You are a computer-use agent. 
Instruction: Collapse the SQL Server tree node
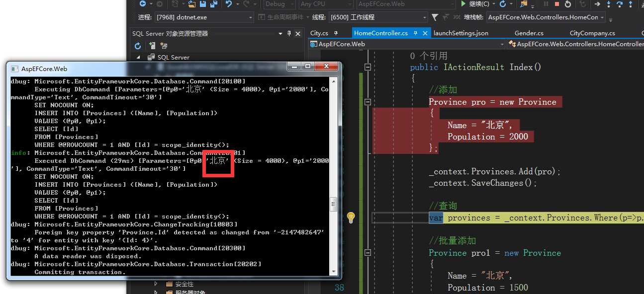[139, 57]
